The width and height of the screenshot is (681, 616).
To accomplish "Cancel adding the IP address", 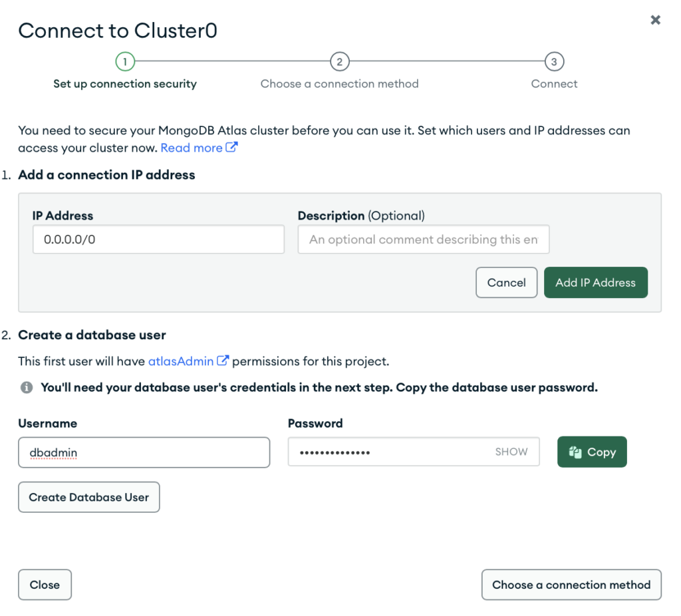I will pyautogui.click(x=506, y=283).
